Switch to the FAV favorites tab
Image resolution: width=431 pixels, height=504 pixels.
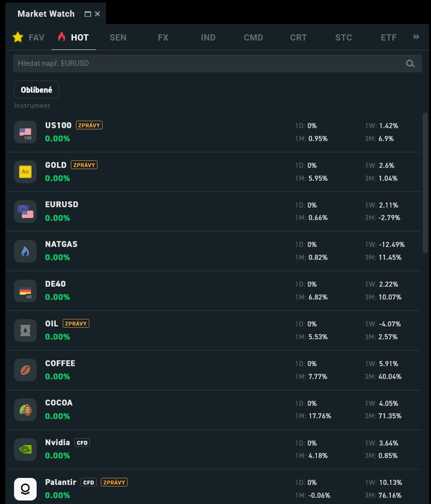pos(29,37)
